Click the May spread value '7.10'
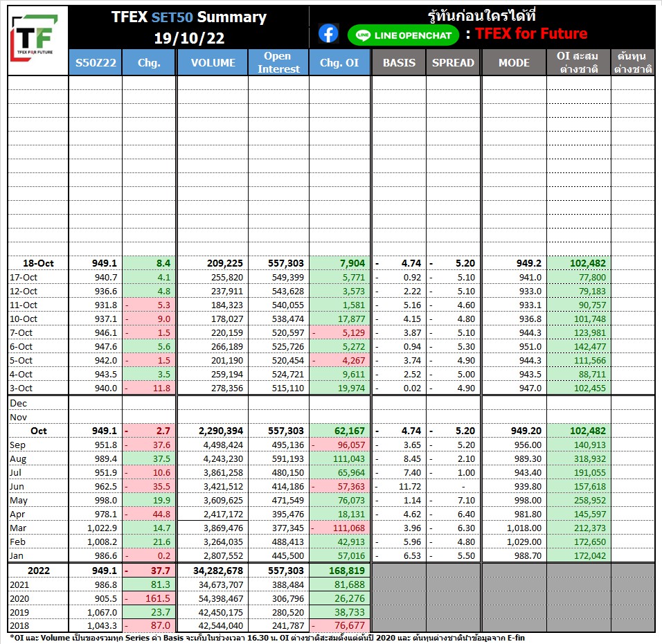This screenshot has width=662, height=644. pyautogui.click(x=467, y=501)
